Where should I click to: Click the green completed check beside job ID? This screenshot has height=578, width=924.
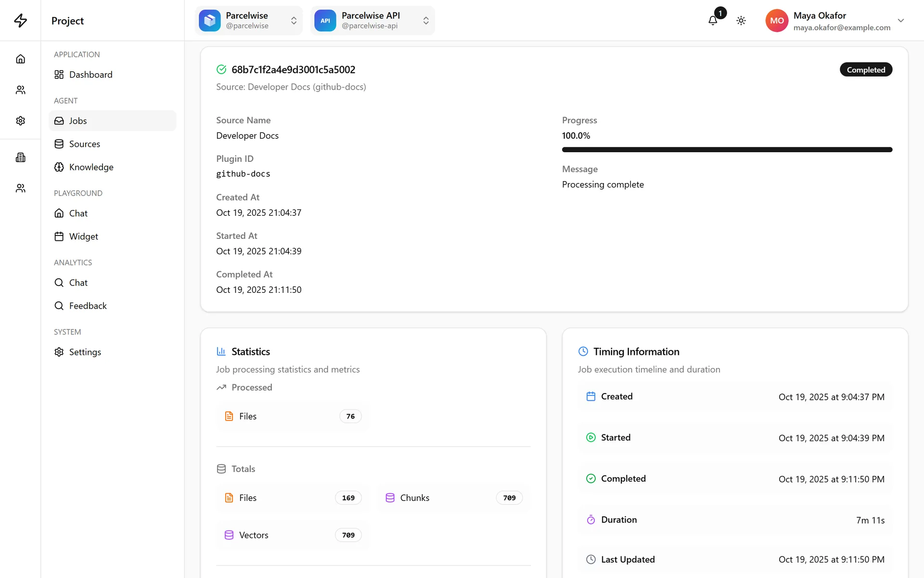click(x=221, y=69)
